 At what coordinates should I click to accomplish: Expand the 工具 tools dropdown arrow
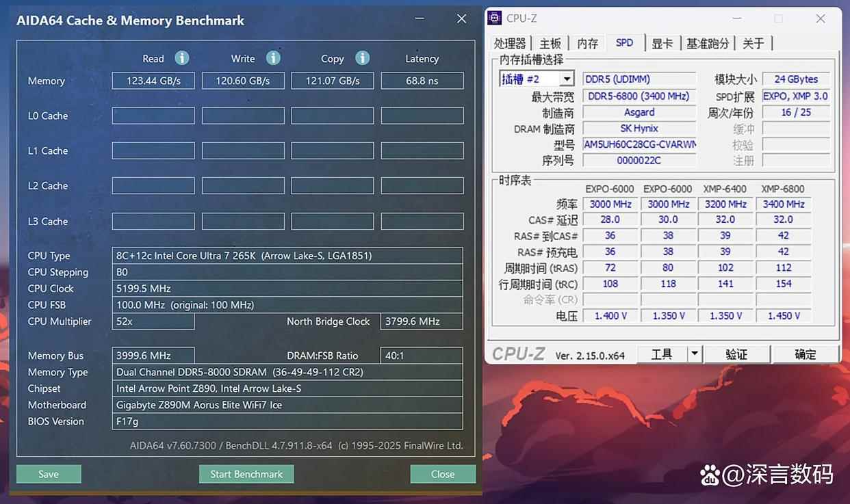[x=694, y=354]
